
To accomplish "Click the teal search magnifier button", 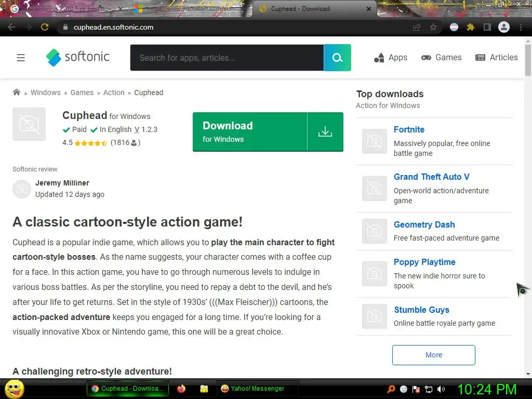I will click(337, 58).
